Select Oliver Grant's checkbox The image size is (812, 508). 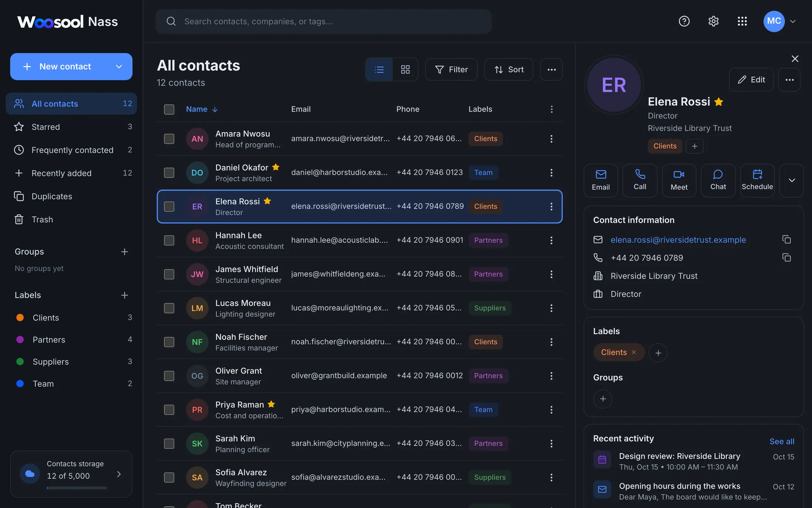(169, 376)
